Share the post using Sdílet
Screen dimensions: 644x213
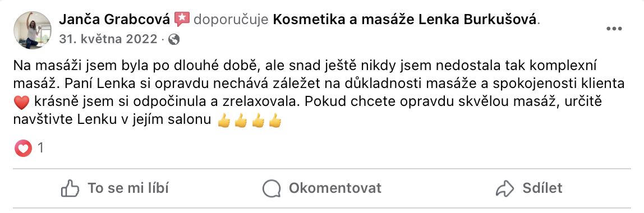542,188
